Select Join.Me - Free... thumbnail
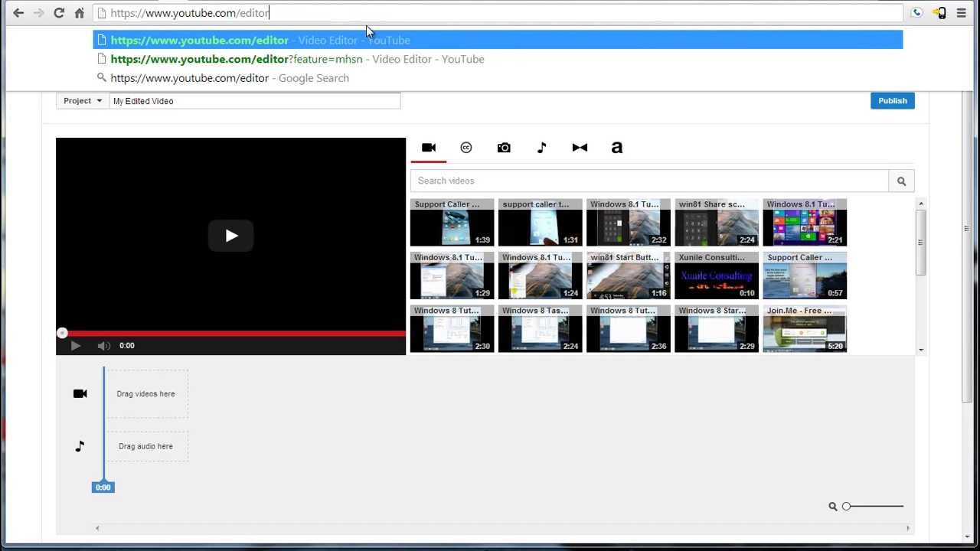Image resolution: width=980 pixels, height=551 pixels. point(805,329)
